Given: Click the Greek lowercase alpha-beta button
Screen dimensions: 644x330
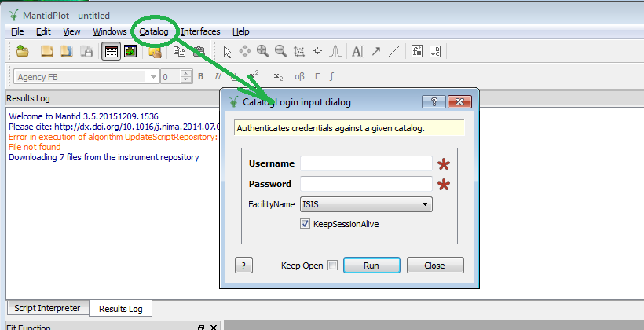Looking at the screenshot, I should pos(299,76).
